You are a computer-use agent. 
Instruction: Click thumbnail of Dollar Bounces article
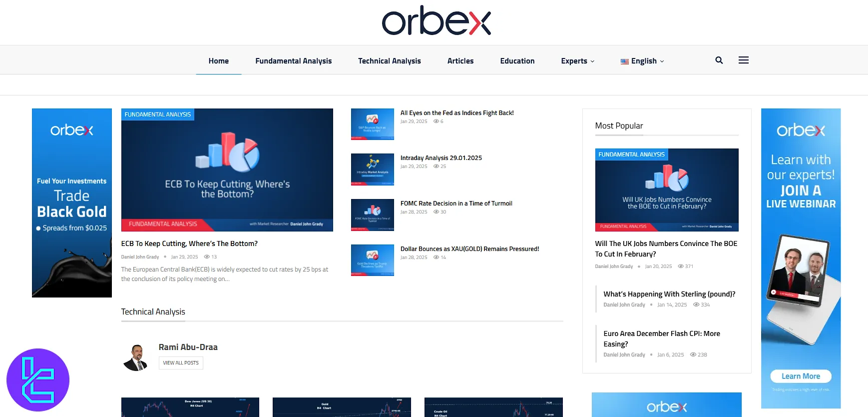click(x=373, y=260)
